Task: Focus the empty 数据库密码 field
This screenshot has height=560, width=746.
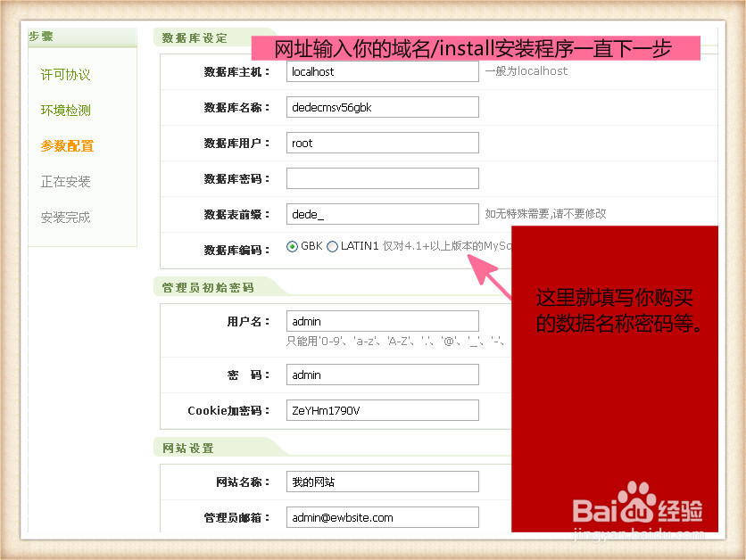Action: click(383, 178)
